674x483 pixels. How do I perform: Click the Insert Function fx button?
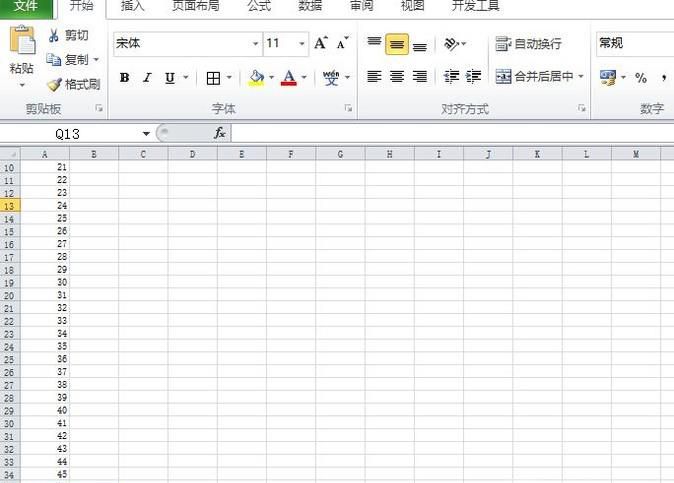(220, 133)
